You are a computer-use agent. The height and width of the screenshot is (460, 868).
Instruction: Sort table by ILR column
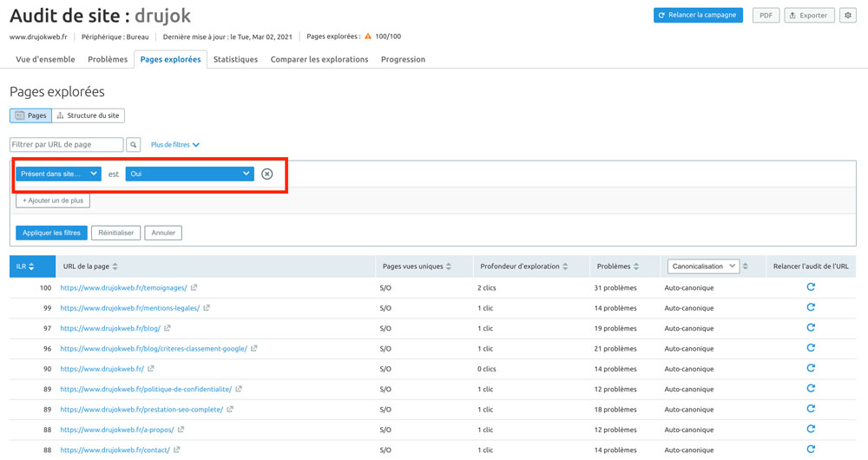[x=32, y=266]
